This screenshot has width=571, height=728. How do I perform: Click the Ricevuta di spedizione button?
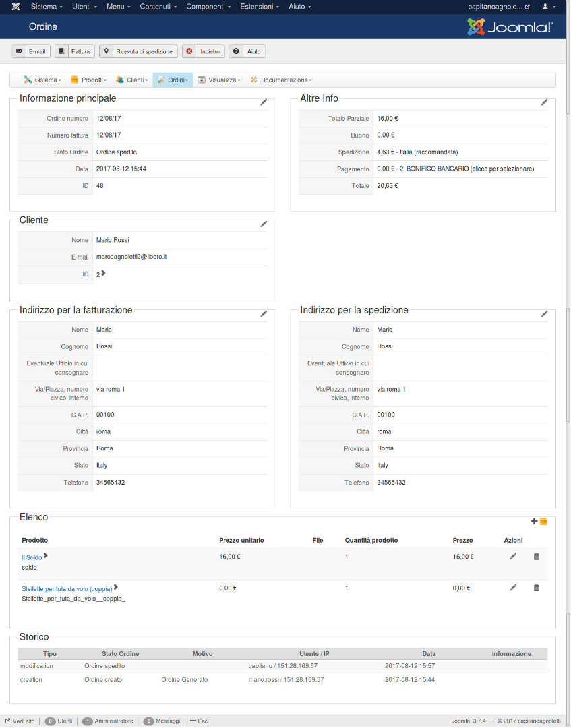[x=138, y=51]
